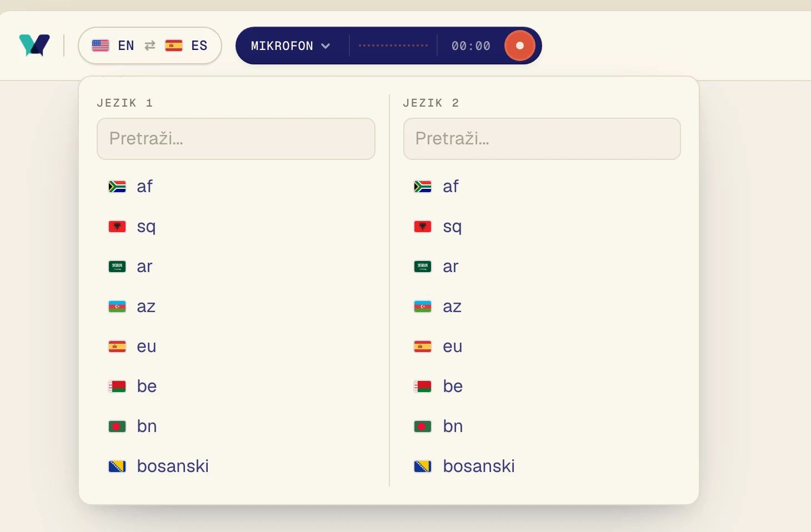Click Azerbaijan flag icon in Jezik 2
Screen dimensions: 811x532
click(x=423, y=307)
